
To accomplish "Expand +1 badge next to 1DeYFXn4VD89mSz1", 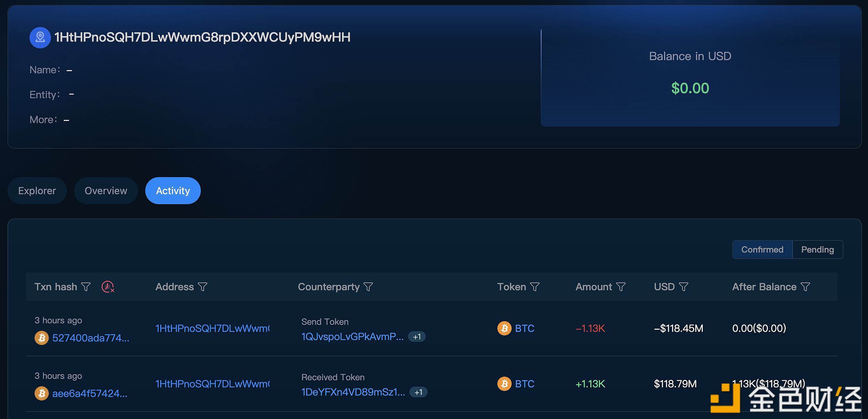I will [418, 392].
